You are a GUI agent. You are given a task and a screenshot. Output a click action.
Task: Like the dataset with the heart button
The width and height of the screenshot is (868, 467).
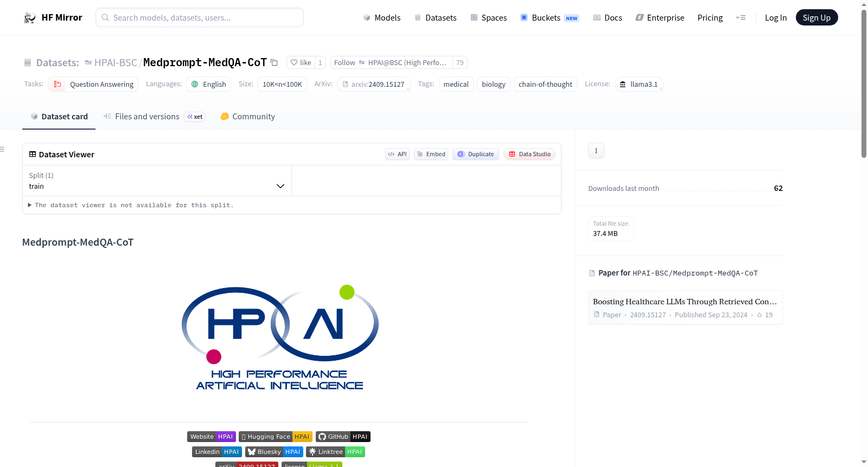301,63
